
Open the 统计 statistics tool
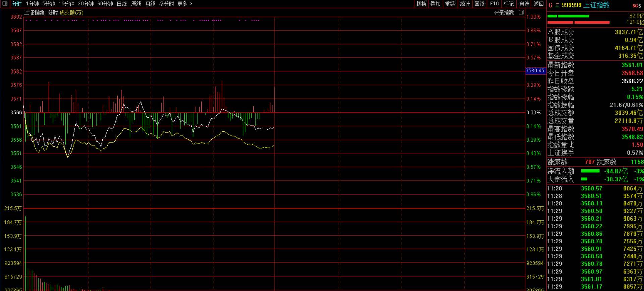pos(465,4)
